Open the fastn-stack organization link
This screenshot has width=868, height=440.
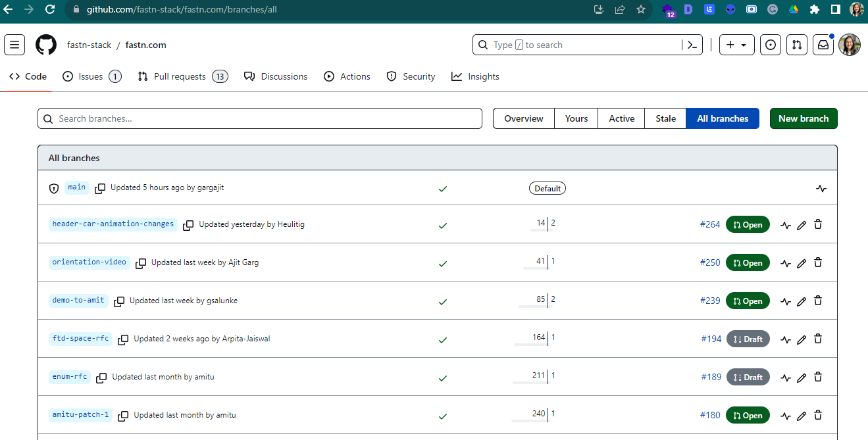(x=89, y=45)
